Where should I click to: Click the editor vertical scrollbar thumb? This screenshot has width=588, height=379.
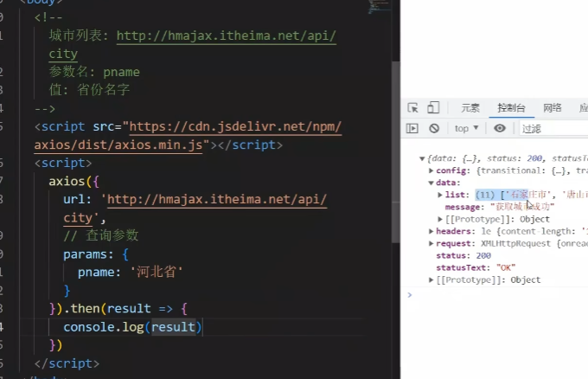[396, 152]
